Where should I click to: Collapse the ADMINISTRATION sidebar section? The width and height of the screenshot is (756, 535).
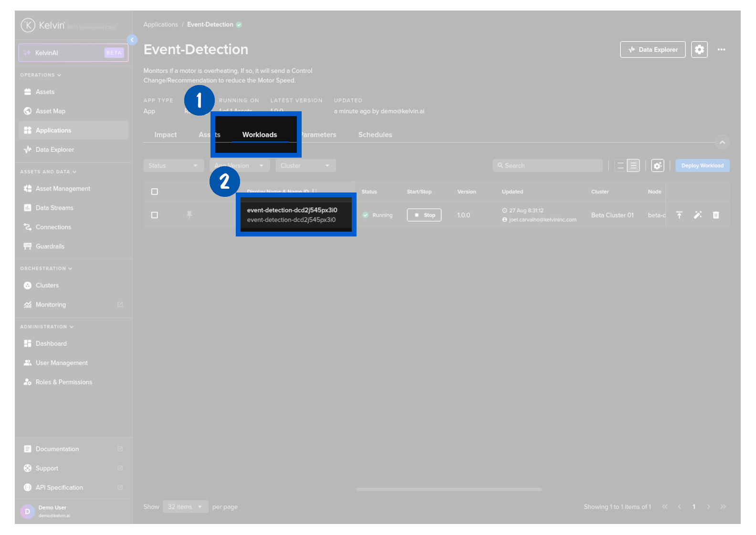[47, 327]
